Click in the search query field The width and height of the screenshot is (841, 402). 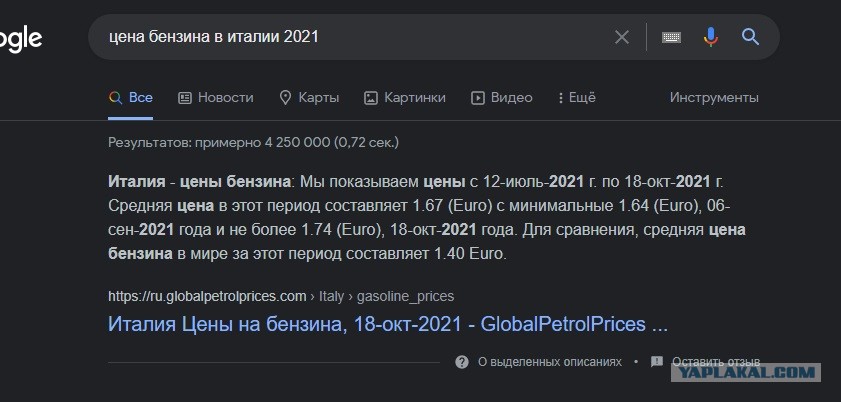tap(354, 37)
